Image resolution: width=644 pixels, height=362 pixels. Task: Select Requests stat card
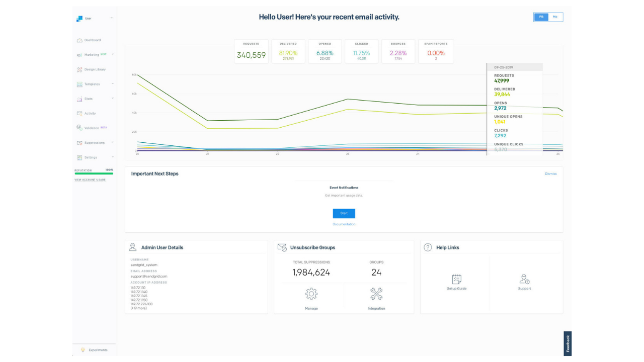click(x=251, y=51)
